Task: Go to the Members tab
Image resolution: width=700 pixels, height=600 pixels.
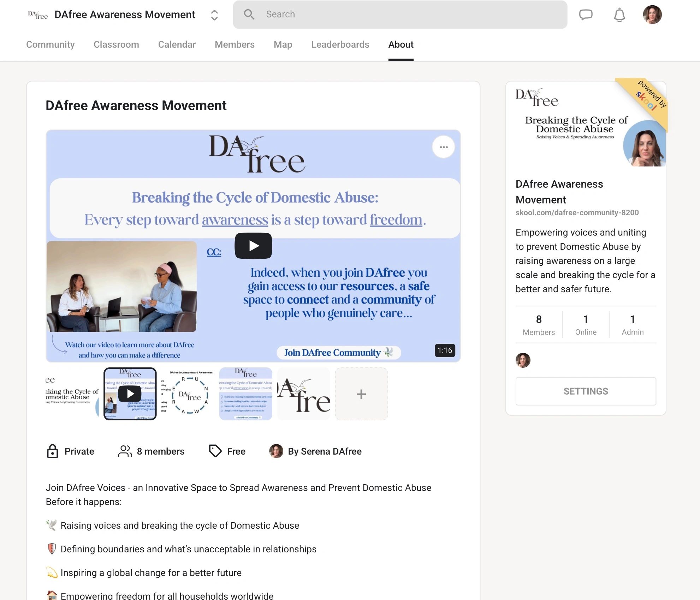Action: [x=235, y=44]
